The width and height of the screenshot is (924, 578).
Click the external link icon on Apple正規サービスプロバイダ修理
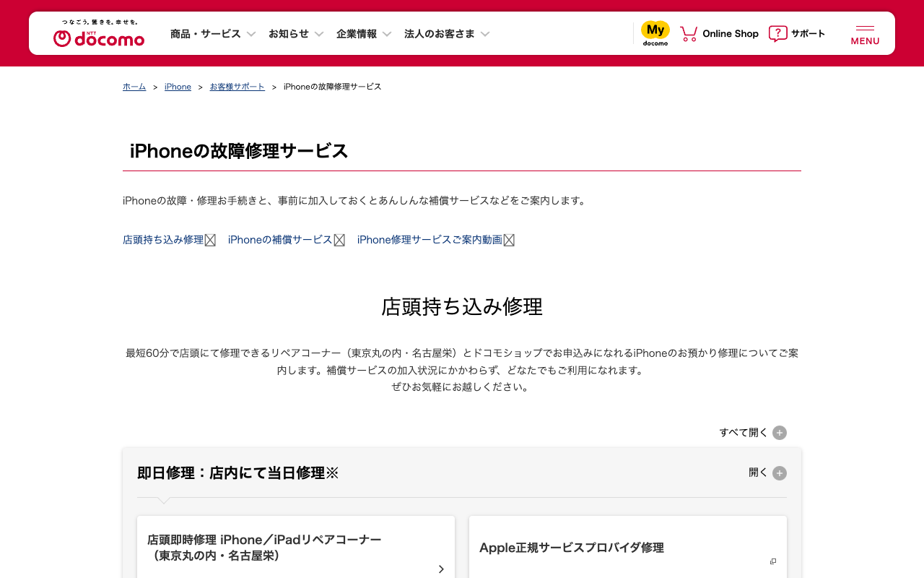tap(773, 561)
